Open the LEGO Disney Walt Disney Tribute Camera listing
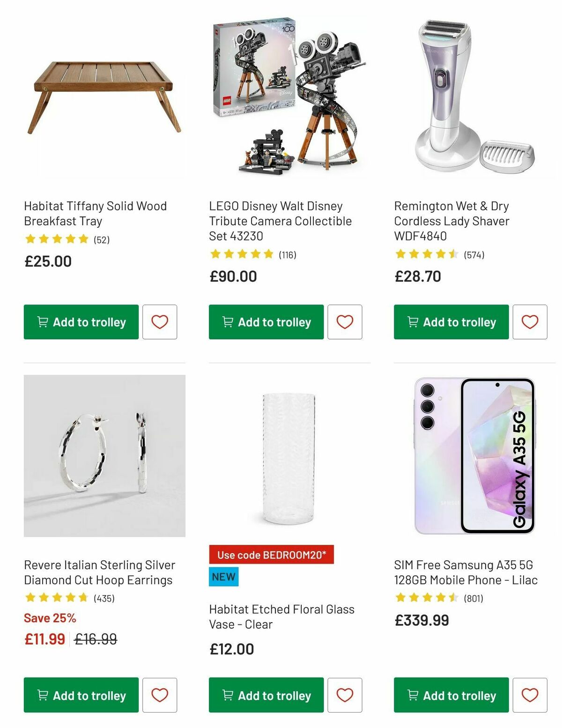 pyautogui.click(x=280, y=221)
